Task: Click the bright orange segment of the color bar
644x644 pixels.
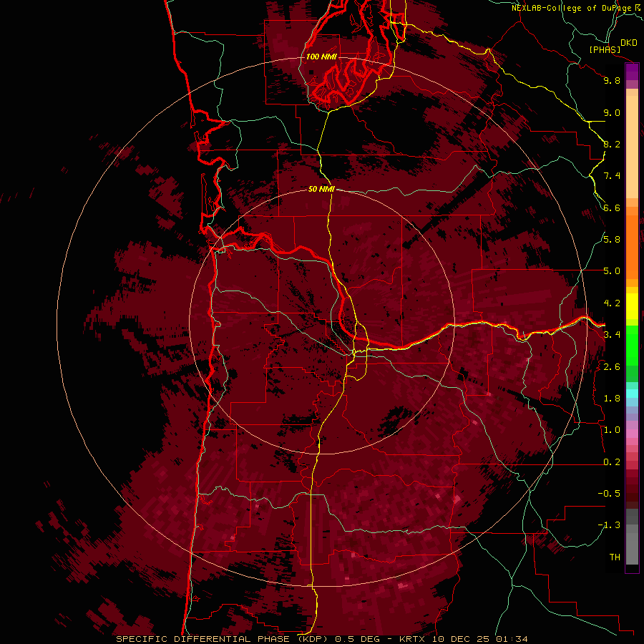Action: (632, 246)
